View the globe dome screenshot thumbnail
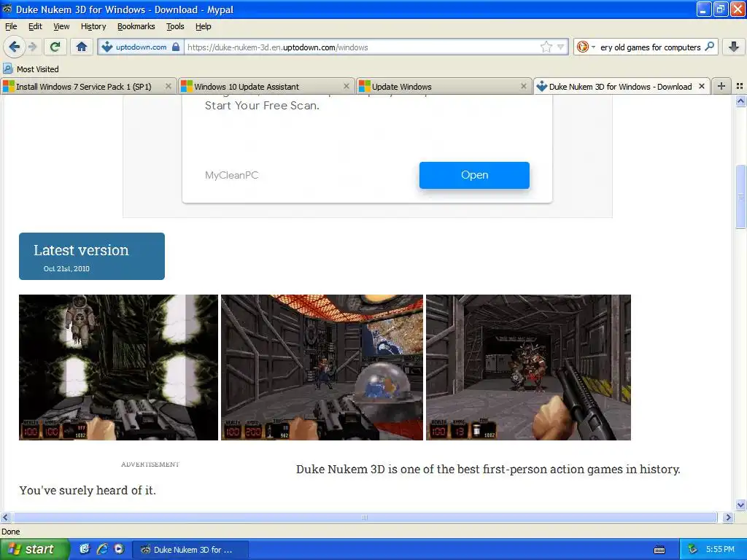This screenshot has height=560, width=747. (322, 367)
